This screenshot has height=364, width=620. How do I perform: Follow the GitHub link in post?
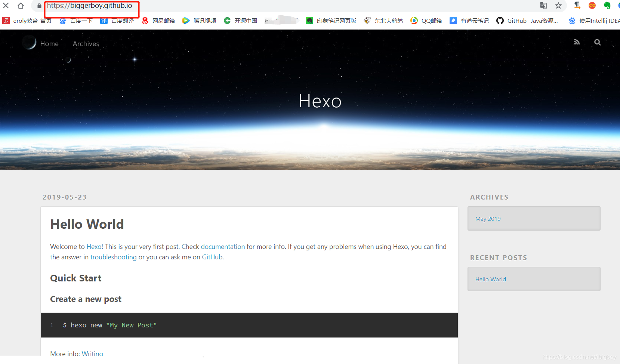(x=212, y=257)
